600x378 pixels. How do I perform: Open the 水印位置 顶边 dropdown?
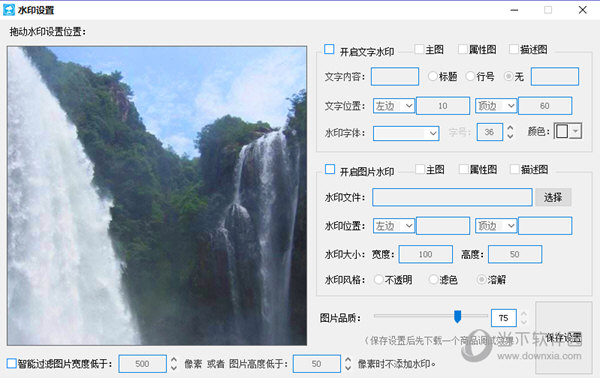click(496, 226)
